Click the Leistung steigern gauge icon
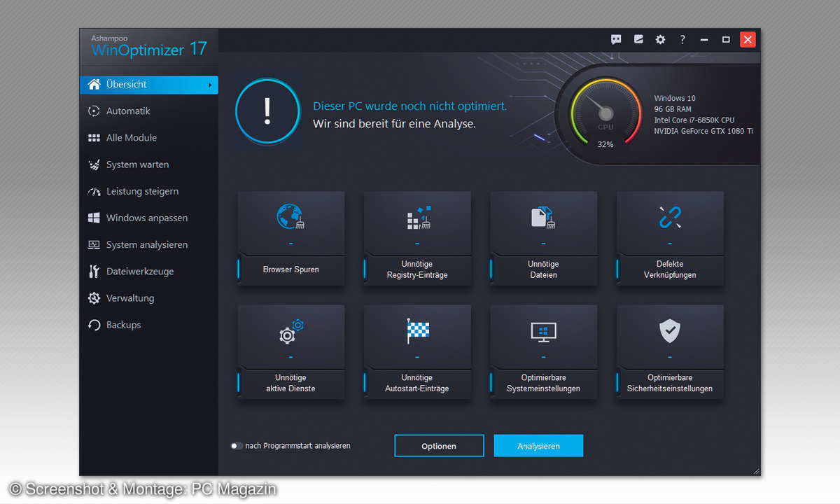The height and width of the screenshot is (504, 840). [x=94, y=191]
